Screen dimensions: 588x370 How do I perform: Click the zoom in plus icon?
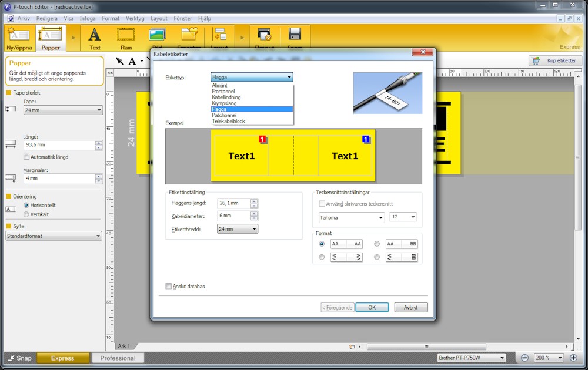click(573, 358)
